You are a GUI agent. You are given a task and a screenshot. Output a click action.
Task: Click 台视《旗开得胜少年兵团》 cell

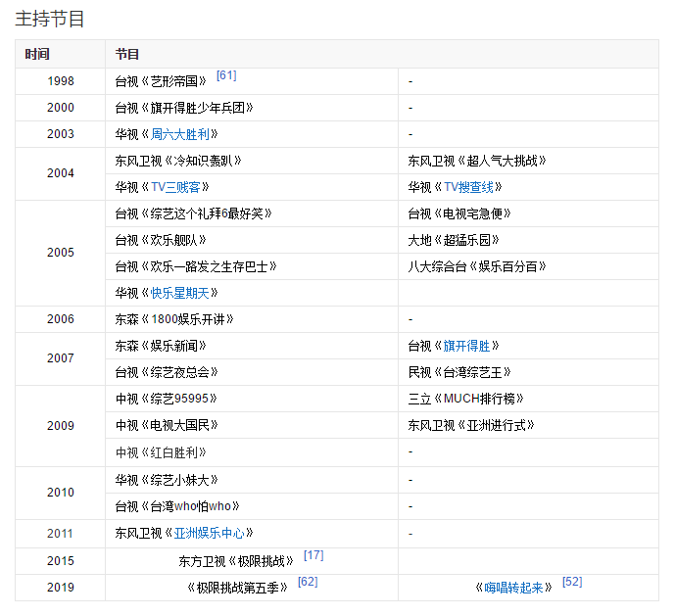(x=252, y=108)
